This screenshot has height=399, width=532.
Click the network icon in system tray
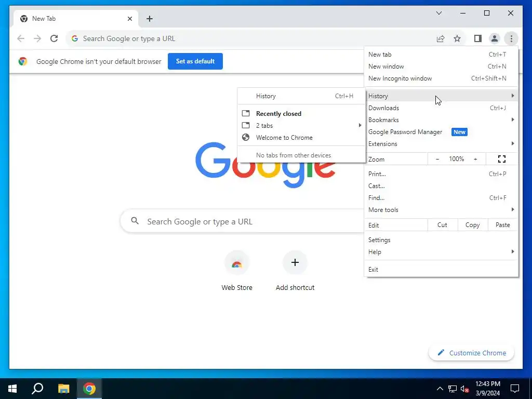(x=453, y=389)
